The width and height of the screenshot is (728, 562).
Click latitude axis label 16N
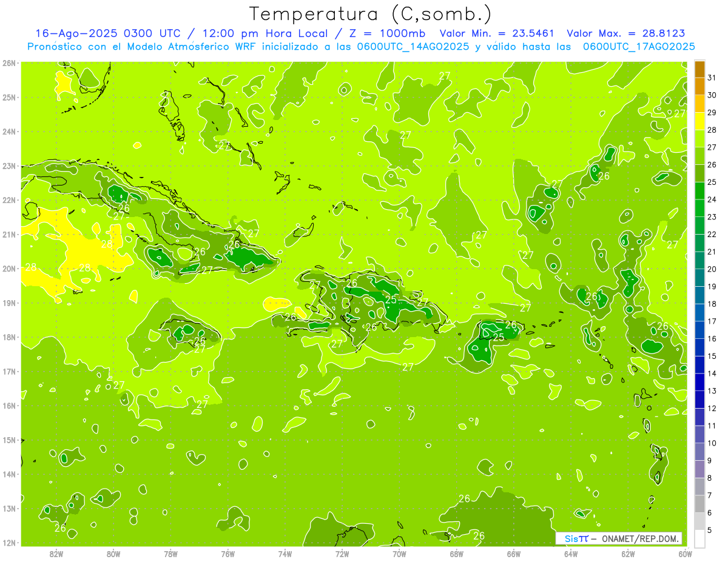click(10, 406)
